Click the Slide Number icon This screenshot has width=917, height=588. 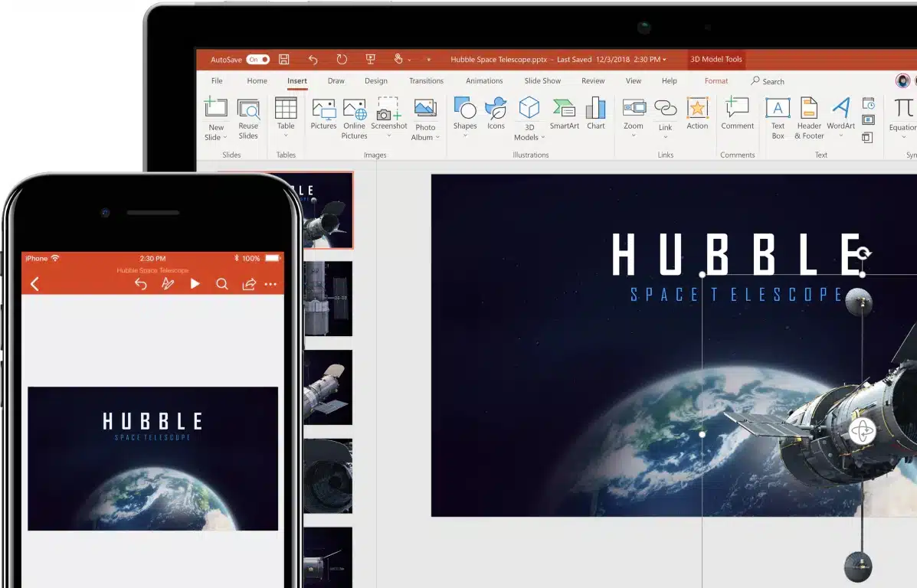pyautogui.click(x=869, y=120)
